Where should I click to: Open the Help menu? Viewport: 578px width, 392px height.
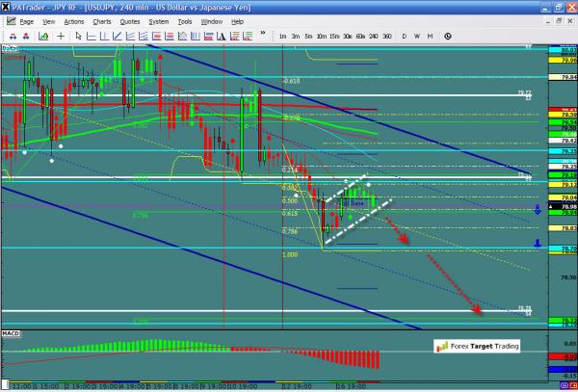click(x=237, y=21)
